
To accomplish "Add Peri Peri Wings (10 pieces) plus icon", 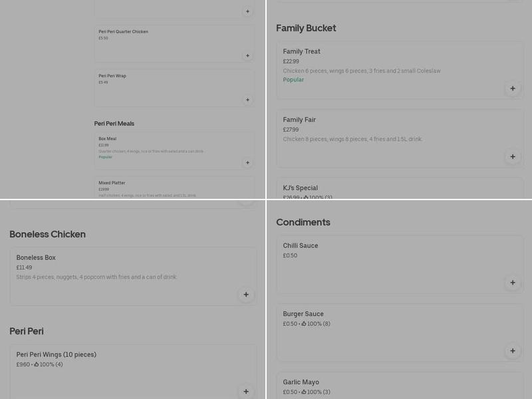I will [x=246, y=392].
